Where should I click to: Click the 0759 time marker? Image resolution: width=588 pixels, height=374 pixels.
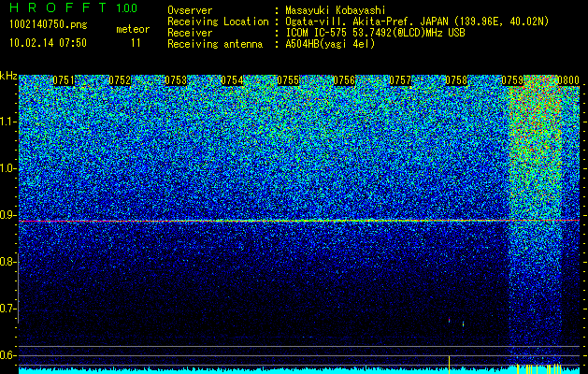pos(512,80)
